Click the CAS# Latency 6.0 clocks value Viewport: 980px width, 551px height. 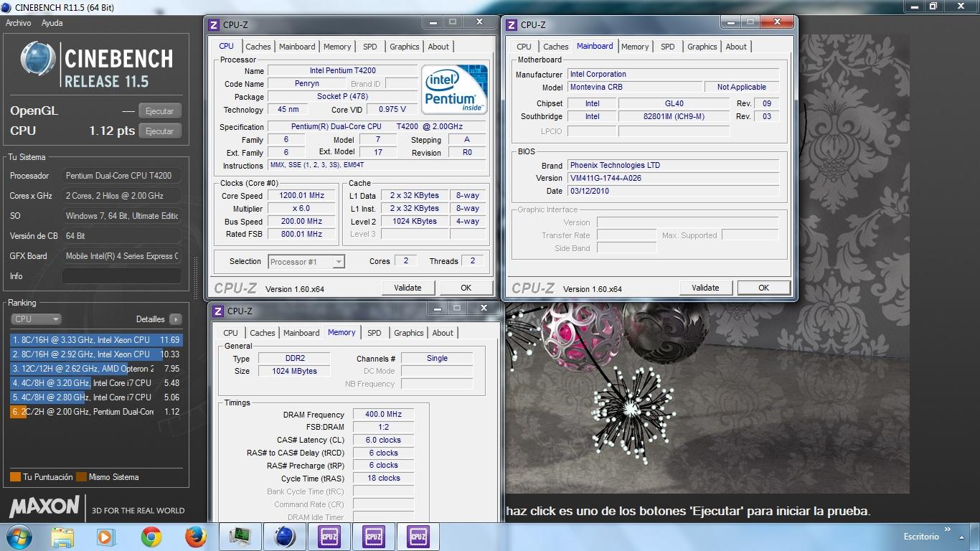point(383,441)
